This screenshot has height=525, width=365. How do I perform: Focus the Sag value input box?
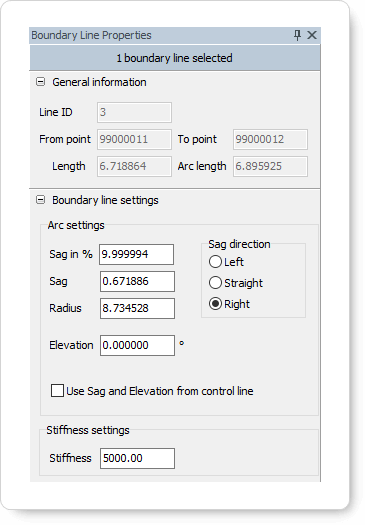137,282
